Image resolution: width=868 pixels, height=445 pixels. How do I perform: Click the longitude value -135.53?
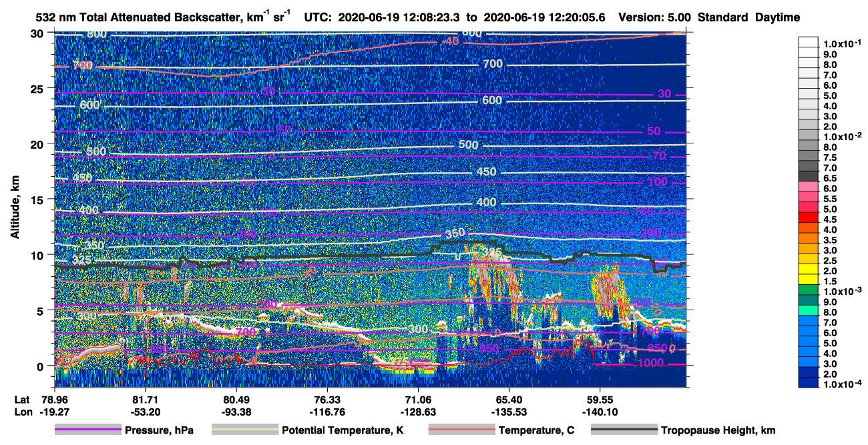tap(509, 411)
